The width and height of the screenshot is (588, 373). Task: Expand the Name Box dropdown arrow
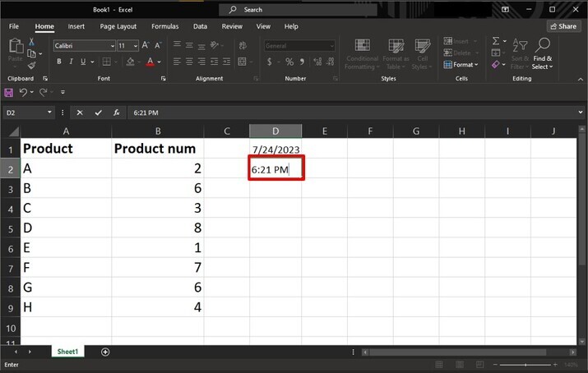(x=49, y=113)
